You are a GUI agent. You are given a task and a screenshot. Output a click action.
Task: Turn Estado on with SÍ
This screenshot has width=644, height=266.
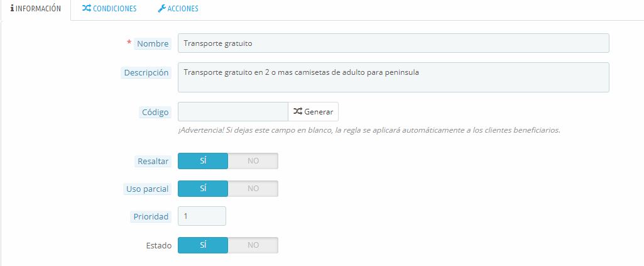coord(203,245)
